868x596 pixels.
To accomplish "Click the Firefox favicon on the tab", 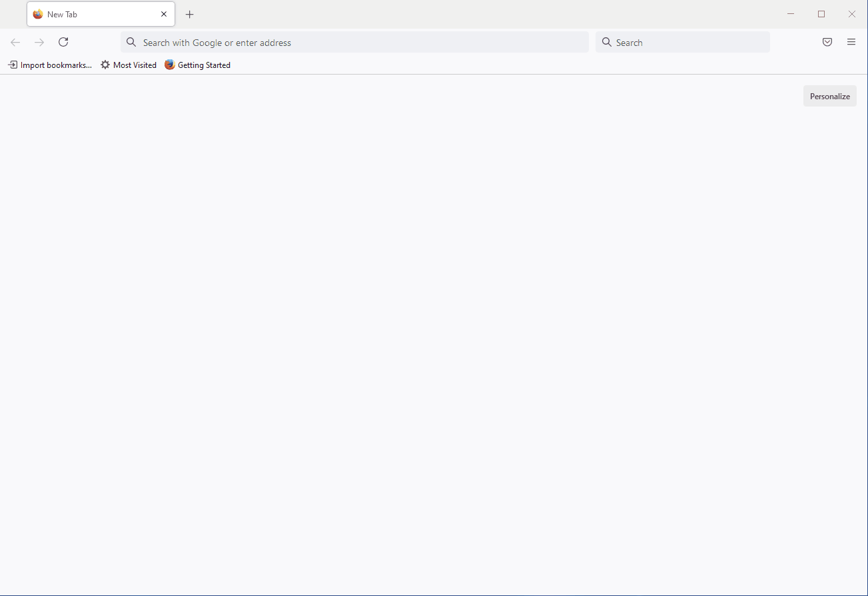I will click(38, 14).
